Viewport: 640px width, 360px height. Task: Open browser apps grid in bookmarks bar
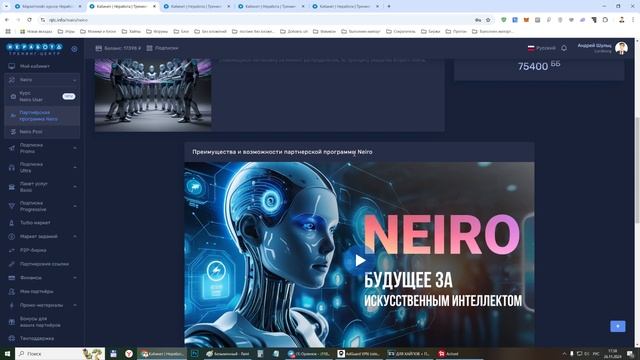pyautogui.click(x=8, y=31)
